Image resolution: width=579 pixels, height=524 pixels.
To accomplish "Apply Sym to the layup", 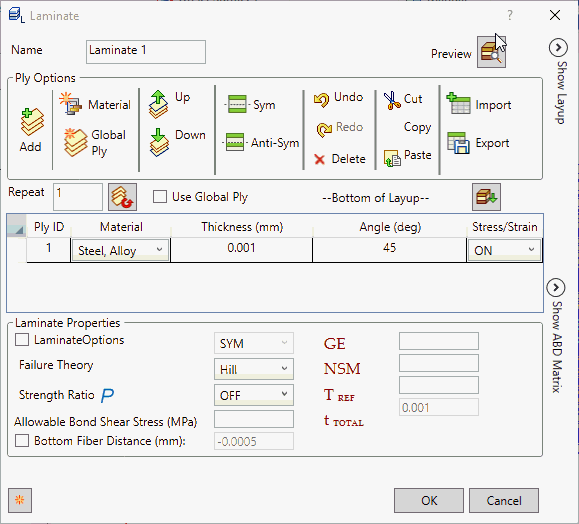I will click(237, 105).
